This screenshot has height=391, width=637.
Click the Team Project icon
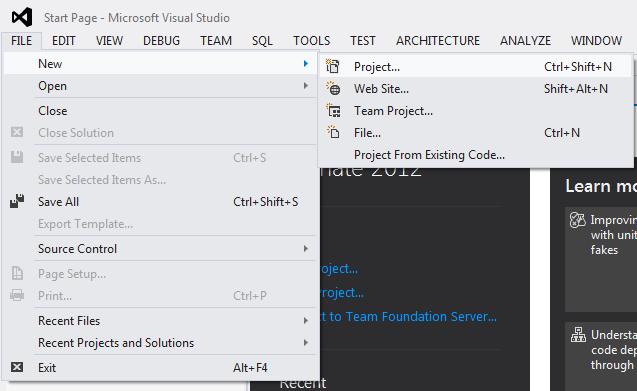click(x=334, y=110)
